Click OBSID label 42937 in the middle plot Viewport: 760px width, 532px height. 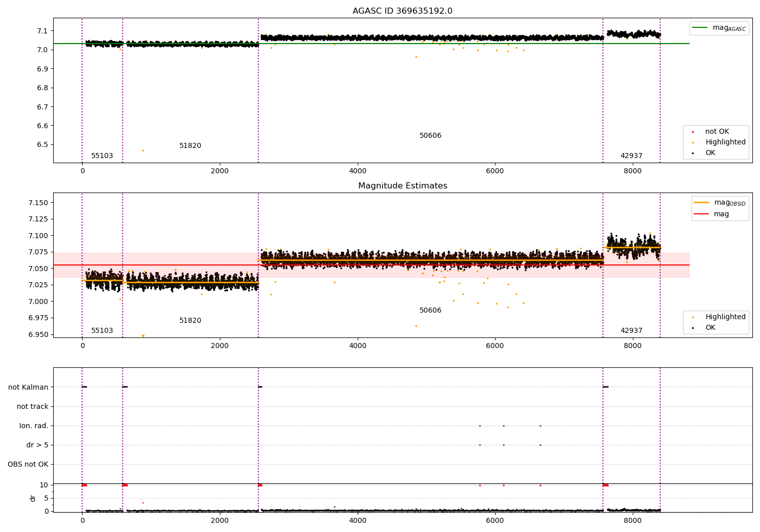pos(631,331)
